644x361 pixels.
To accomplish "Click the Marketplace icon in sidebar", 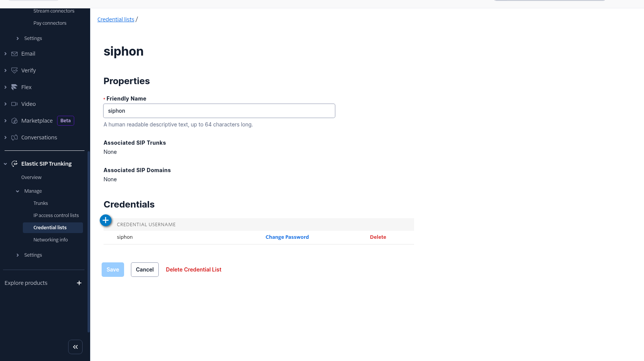I will coord(14,121).
